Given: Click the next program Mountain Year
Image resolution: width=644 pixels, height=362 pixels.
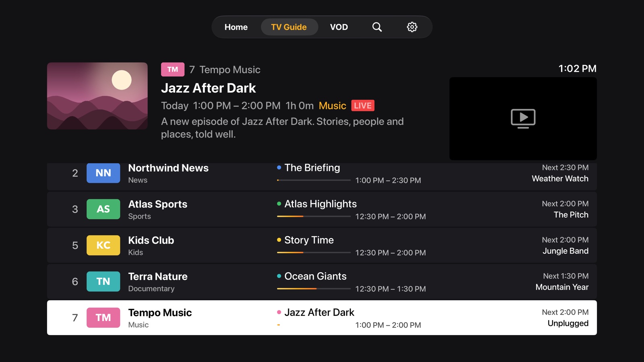Looking at the screenshot, I should point(562,287).
